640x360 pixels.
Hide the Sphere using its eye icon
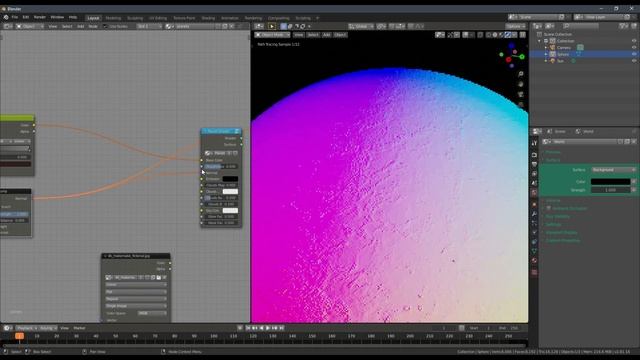[x=634, y=54]
